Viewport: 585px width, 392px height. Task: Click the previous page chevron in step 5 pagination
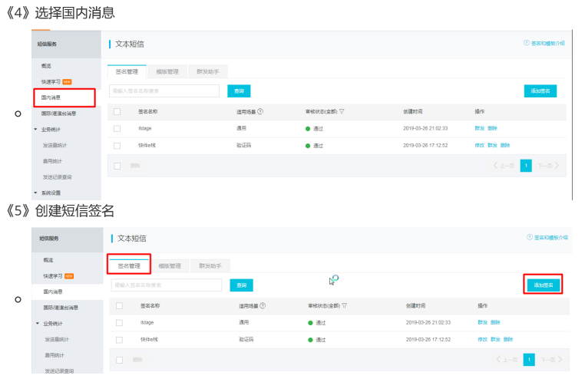[x=498, y=359]
